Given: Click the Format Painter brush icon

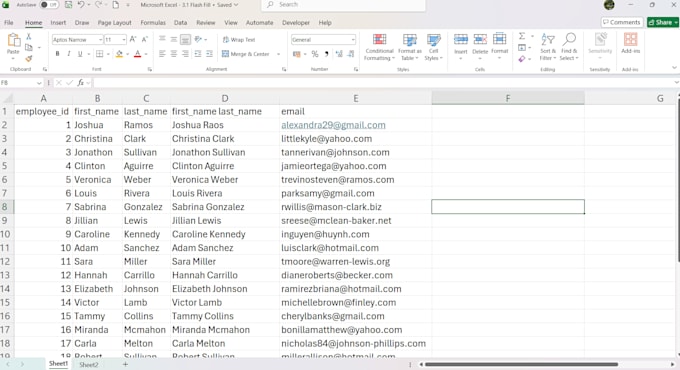Looking at the screenshot, I should pyautogui.click(x=29, y=59).
